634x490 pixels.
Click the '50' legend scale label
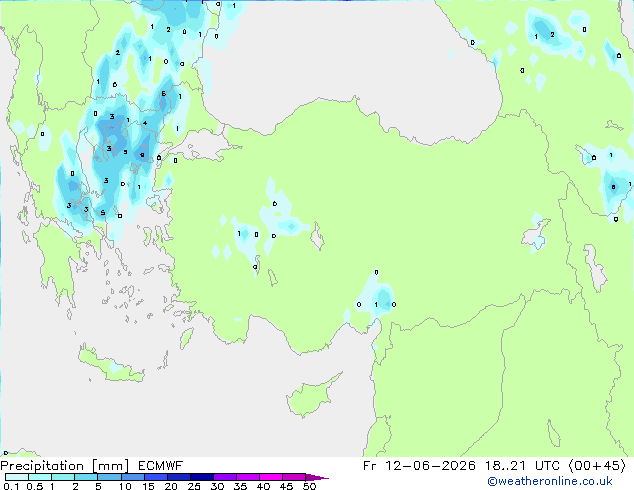309,486
